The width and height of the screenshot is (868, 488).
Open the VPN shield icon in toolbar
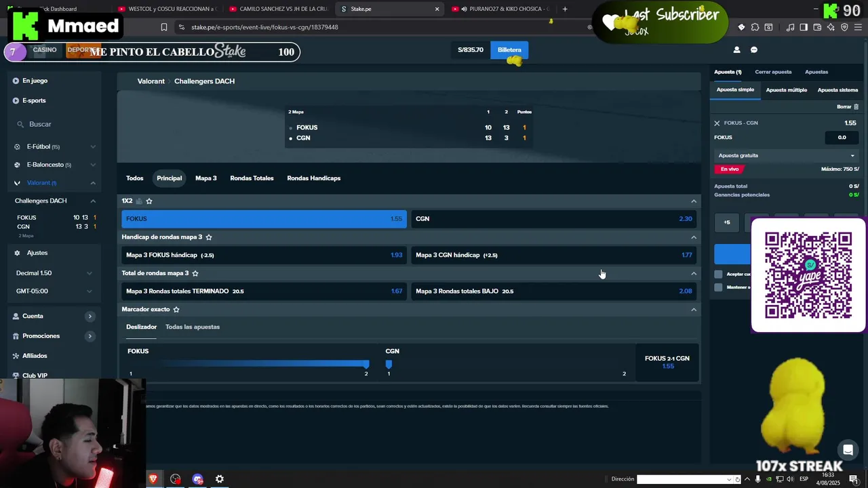pos(844,27)
